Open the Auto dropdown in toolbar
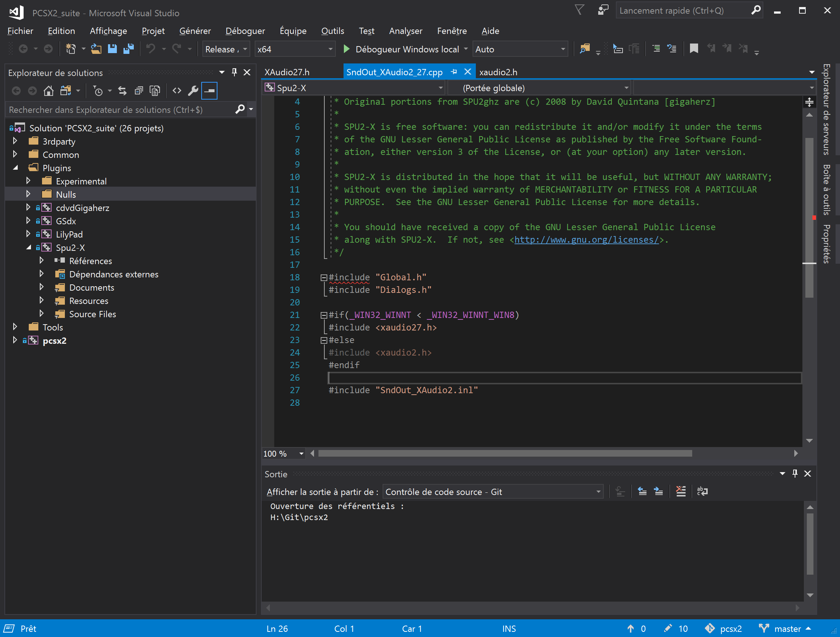Screen dimensions: 840x637 point(520,49)
